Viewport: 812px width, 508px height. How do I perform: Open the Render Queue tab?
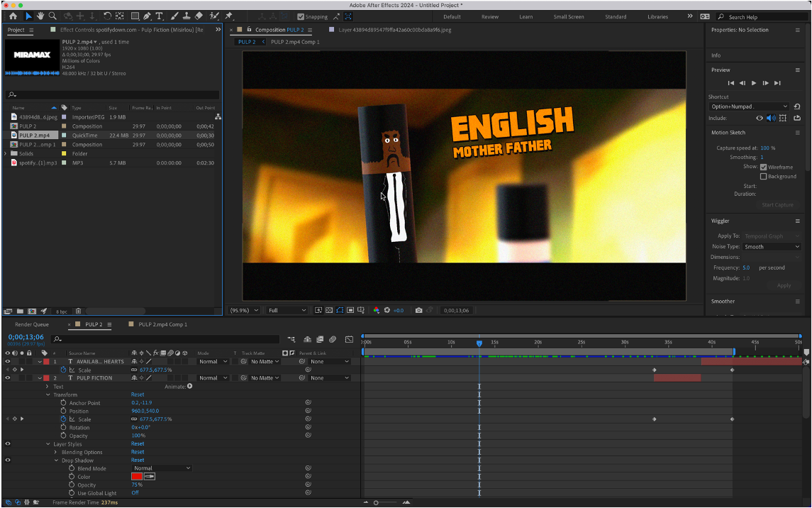(x=32, y=325)
